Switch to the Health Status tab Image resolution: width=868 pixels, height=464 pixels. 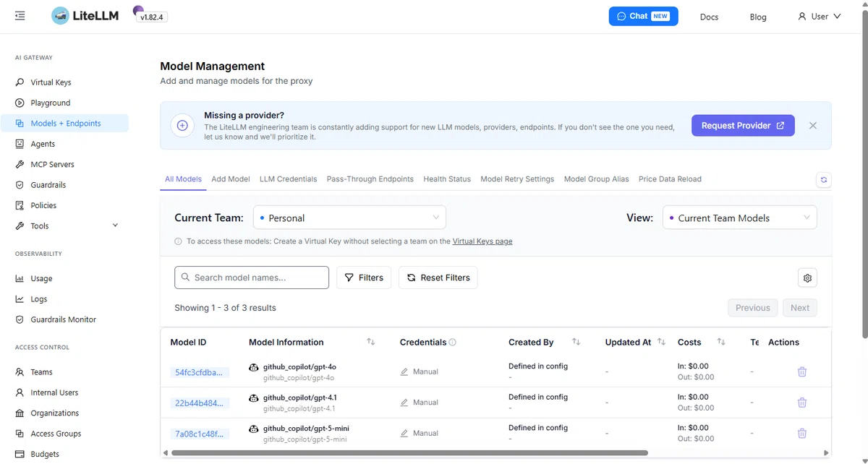pyautogui.click(x=447, y=179)
